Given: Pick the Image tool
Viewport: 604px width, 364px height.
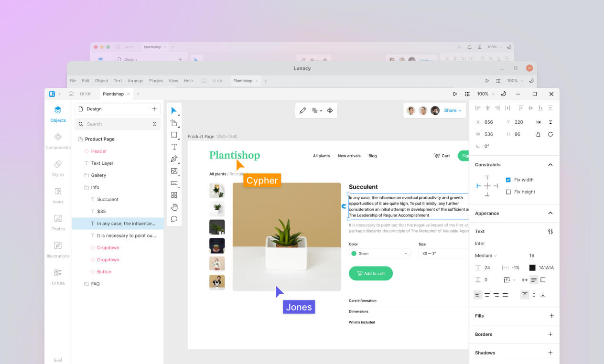Looking at the screenshot, I should 174,171.
